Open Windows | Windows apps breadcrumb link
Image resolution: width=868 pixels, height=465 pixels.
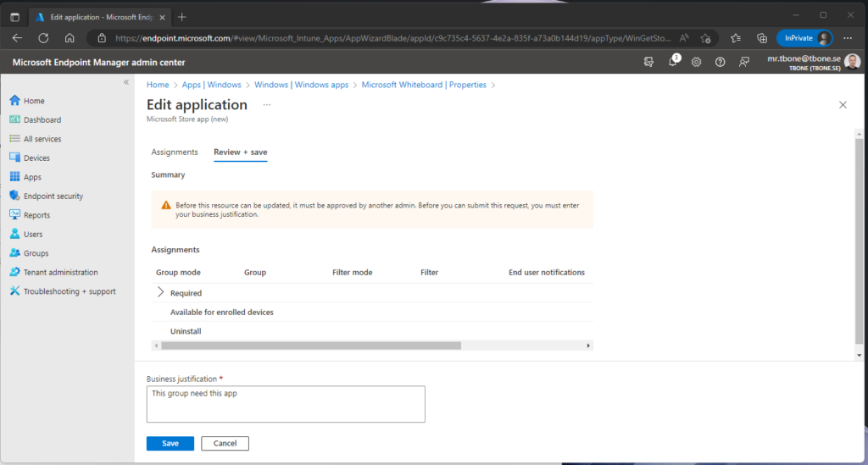[x=301, y=85]
